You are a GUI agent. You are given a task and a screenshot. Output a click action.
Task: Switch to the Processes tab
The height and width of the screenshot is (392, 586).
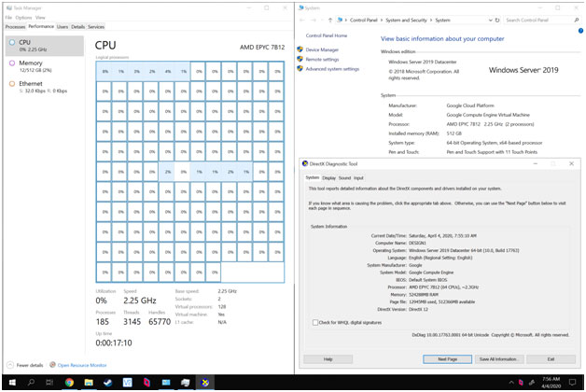click(x=15, y=27)
